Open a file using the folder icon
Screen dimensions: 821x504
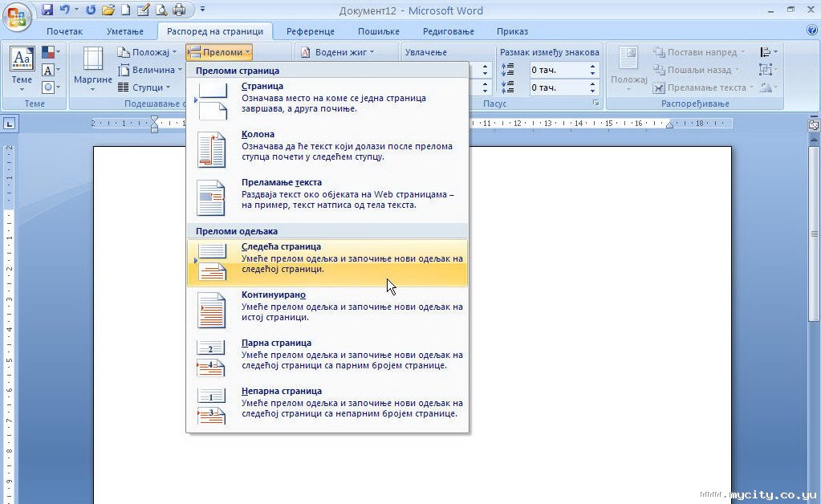coord(108,10)
